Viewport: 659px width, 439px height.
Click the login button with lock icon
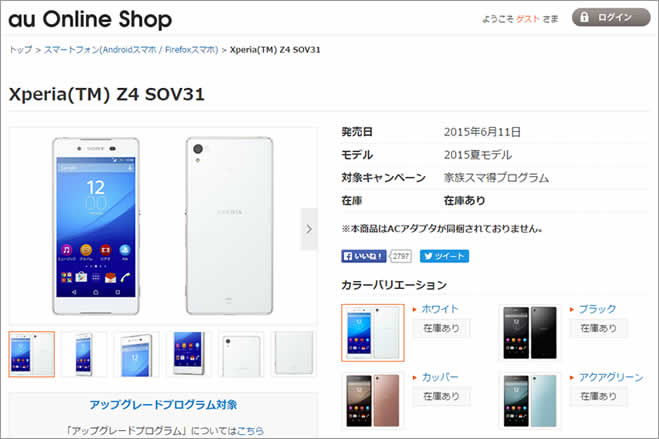(611, 17)
